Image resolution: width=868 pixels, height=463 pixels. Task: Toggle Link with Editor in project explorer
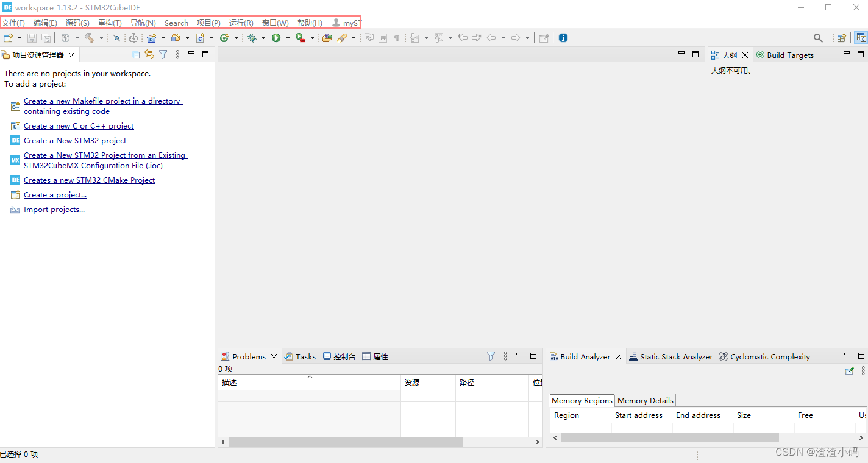pyautogui.click(x=149, y=55)
